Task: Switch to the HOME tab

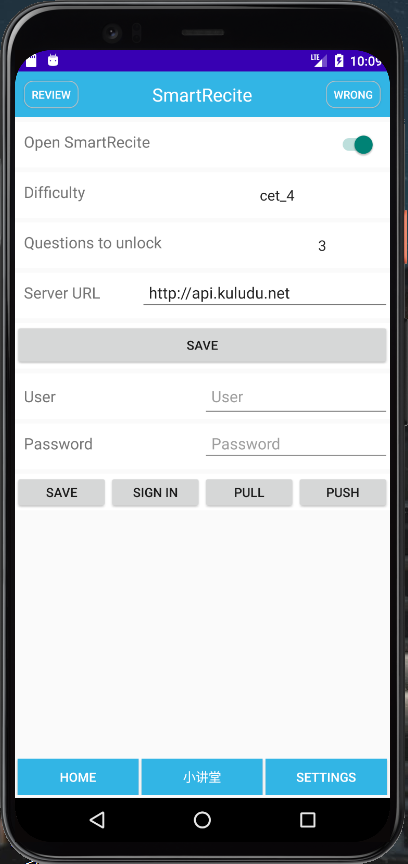Action: 78,777
